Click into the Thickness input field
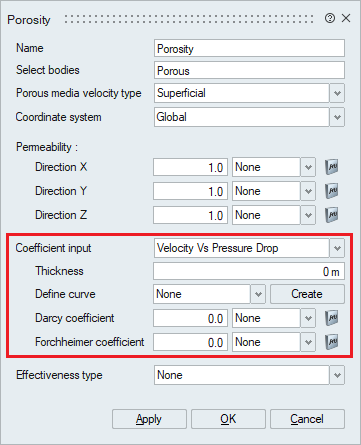 [x=249, y=271]
